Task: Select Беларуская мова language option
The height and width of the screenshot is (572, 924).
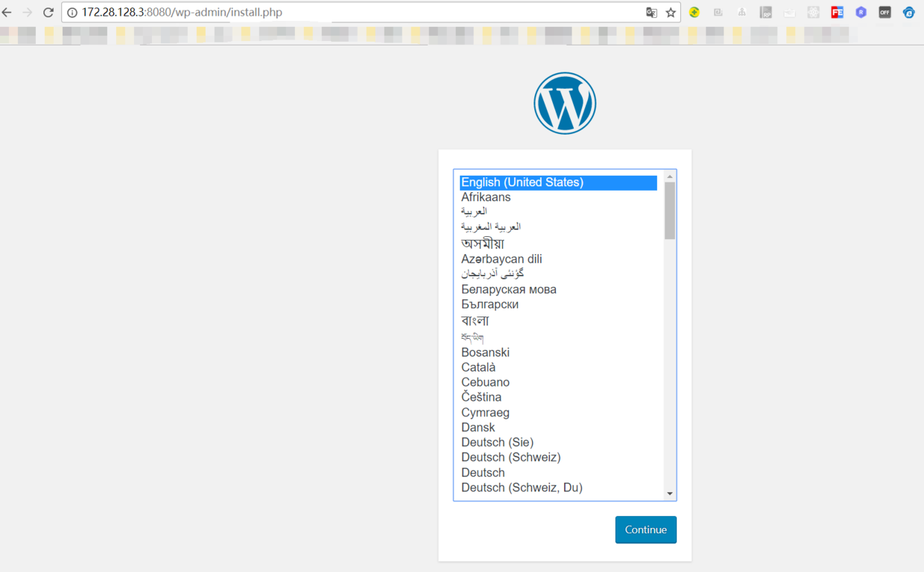Action: 558,289
